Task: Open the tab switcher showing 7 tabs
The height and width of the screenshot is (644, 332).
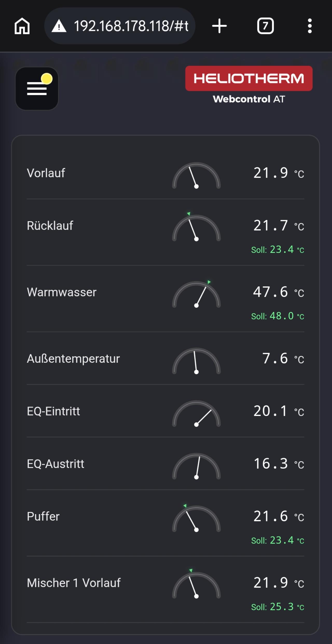Action: [x=265, y=26]
